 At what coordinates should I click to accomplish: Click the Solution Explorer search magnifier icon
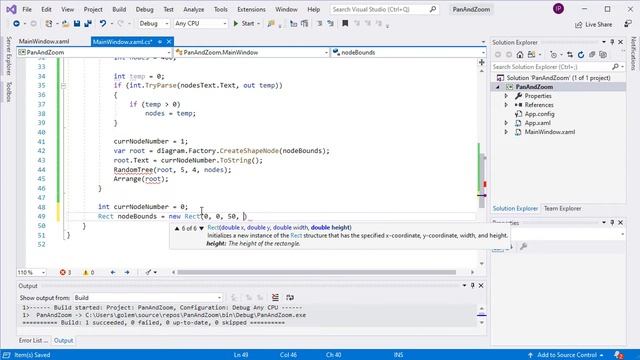point(615,67)
